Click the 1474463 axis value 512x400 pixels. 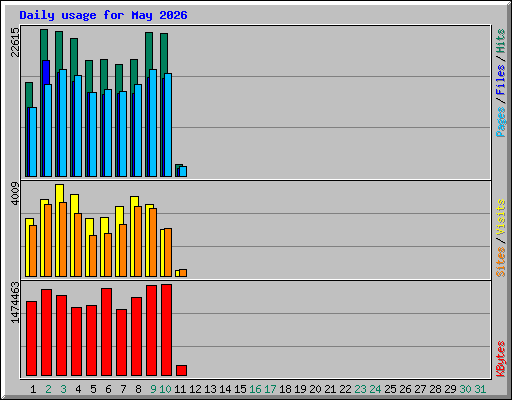coord(15,303)
